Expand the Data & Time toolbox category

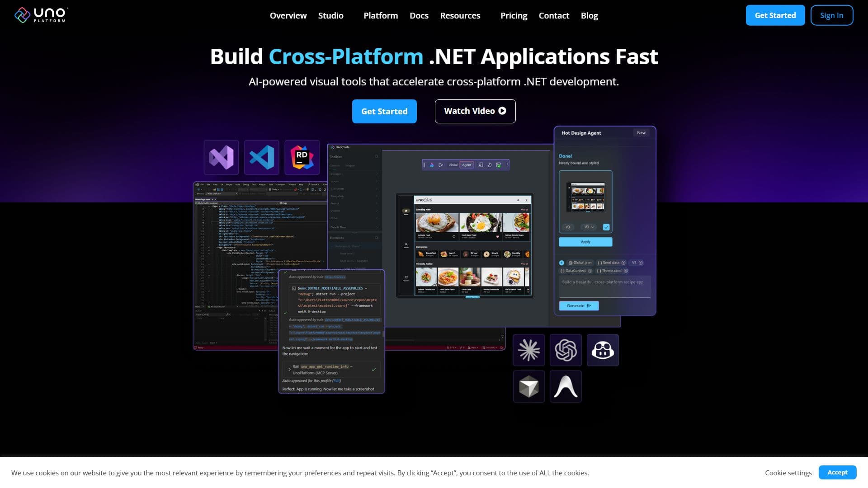(355, 227)
